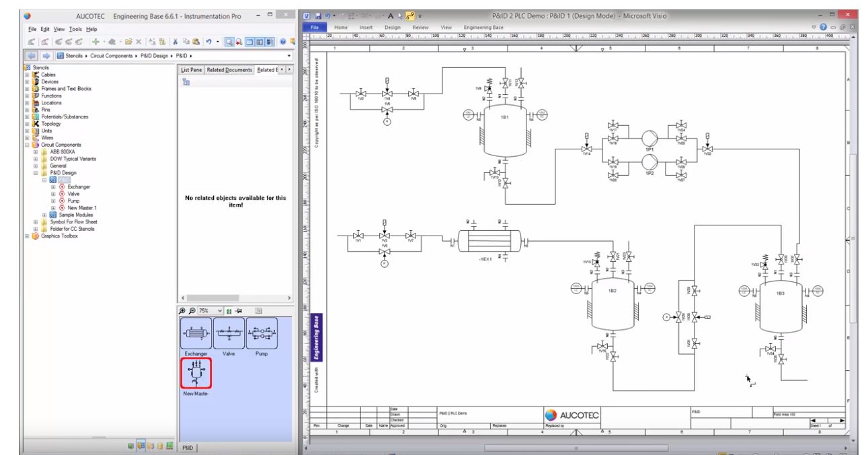The image size is (868, 455).
Task: Open the Edit menu in Engineering Base
Action: (46, 29)
